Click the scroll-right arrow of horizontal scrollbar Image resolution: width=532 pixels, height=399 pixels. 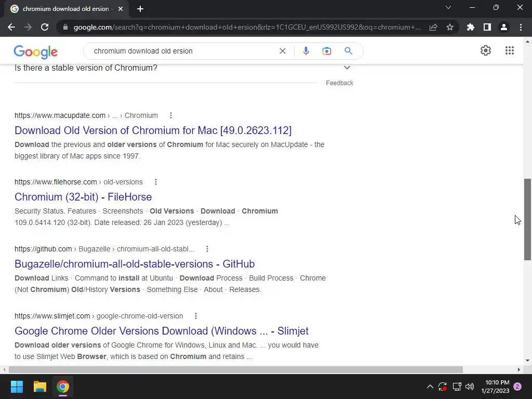tap(519, 369)
